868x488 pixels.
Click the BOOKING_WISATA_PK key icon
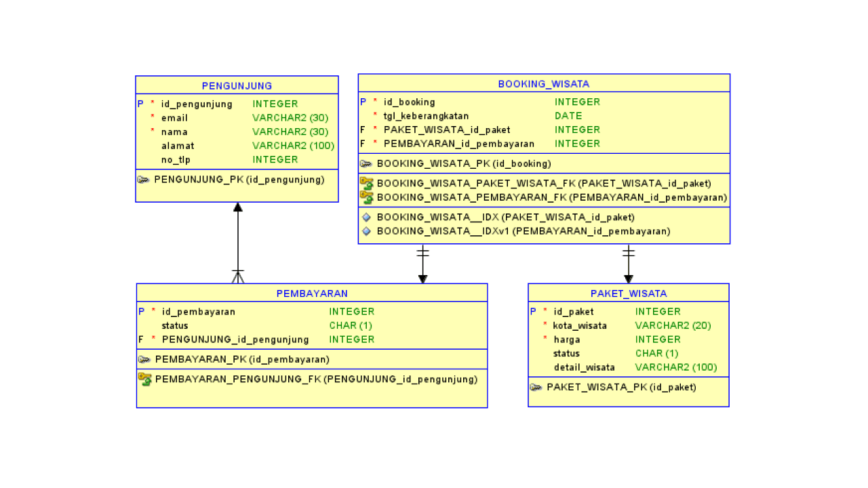[366, 163]
